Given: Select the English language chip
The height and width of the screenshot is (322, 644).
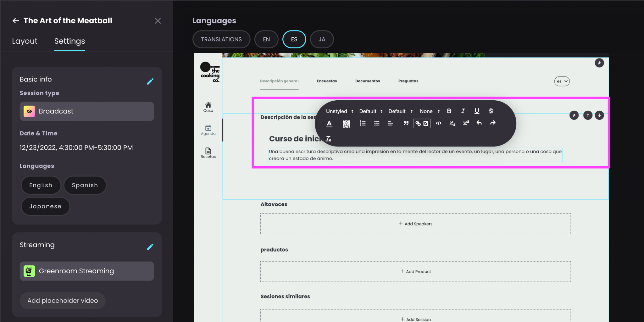Looking at the screenshot, I should point(41,185).
